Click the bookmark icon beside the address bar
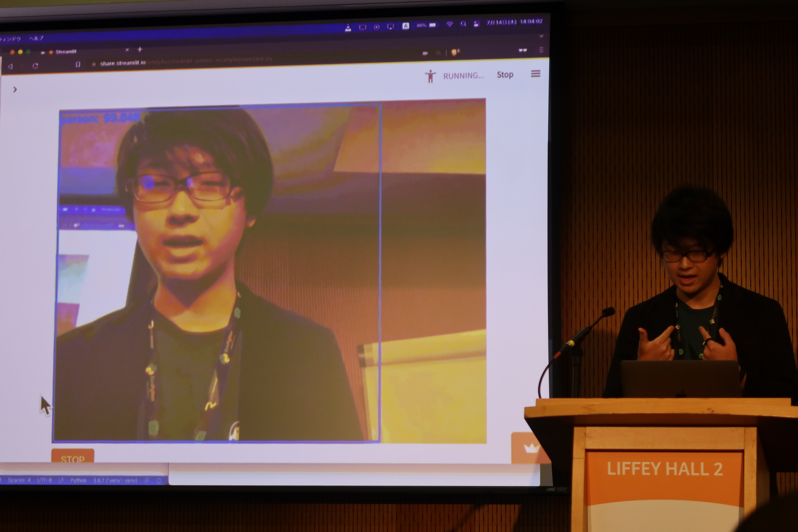This screenshot has height=532, width=798. point(78,64)
